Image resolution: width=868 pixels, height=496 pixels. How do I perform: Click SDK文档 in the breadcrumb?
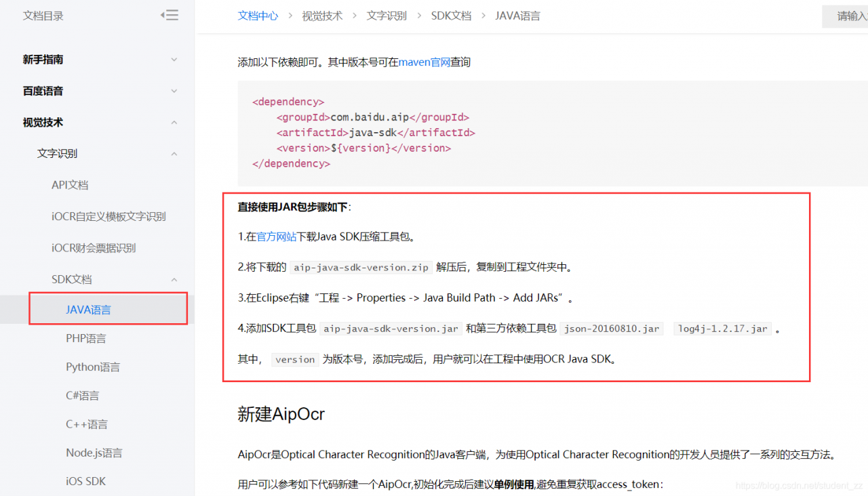click(x=451, y=16)
